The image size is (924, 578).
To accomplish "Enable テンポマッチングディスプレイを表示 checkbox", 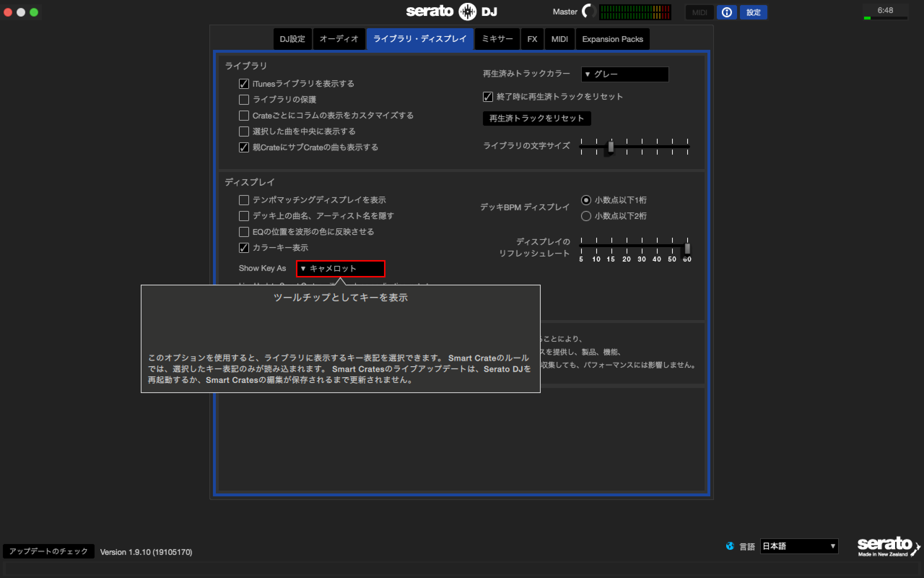I will click(244, 200).
